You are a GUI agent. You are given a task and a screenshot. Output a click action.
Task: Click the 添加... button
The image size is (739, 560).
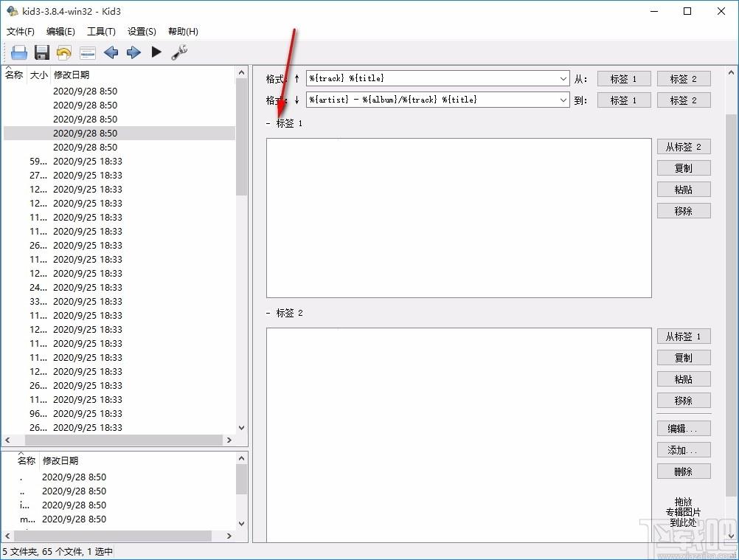[684, 450]
